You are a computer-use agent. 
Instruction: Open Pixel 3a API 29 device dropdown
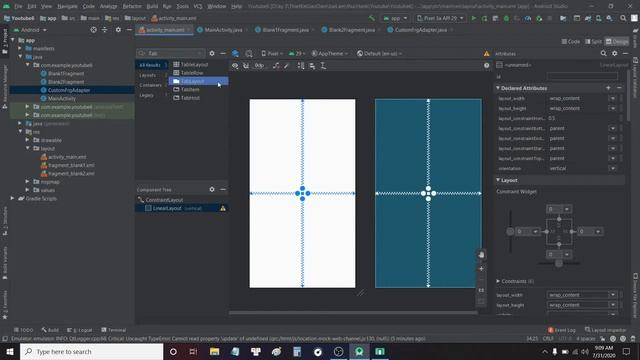tap(440, 18)
